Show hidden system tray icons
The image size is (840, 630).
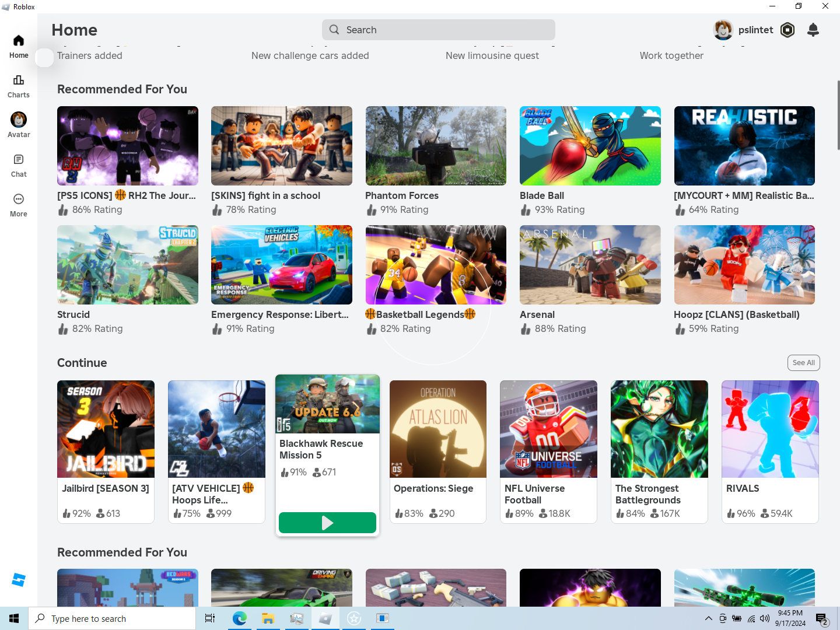tap(708, 618)
